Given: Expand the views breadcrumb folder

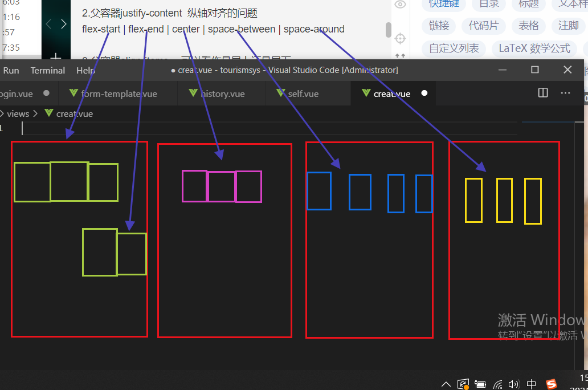Looking at the screenshot, I should (18, 113).
